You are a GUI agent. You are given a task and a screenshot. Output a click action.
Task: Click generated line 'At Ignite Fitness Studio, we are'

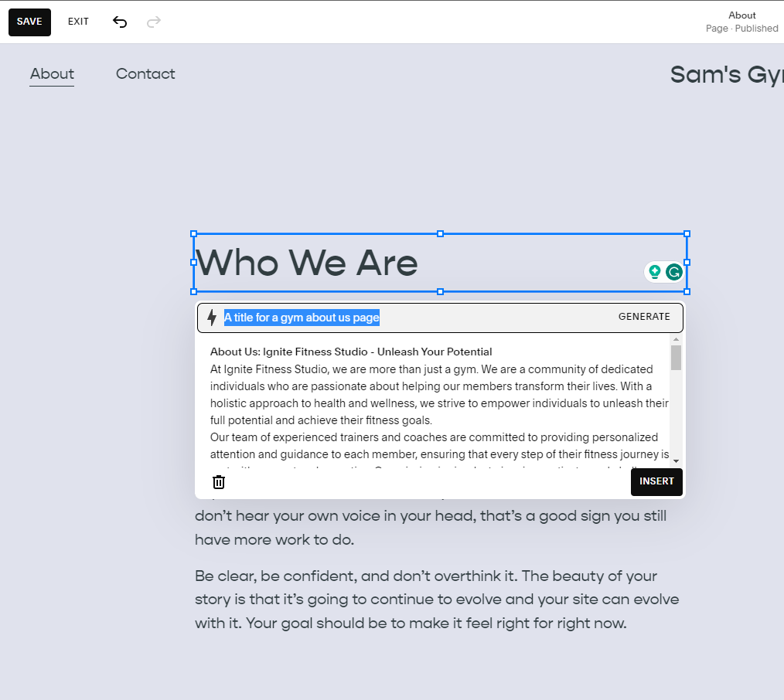pos(431,369)
